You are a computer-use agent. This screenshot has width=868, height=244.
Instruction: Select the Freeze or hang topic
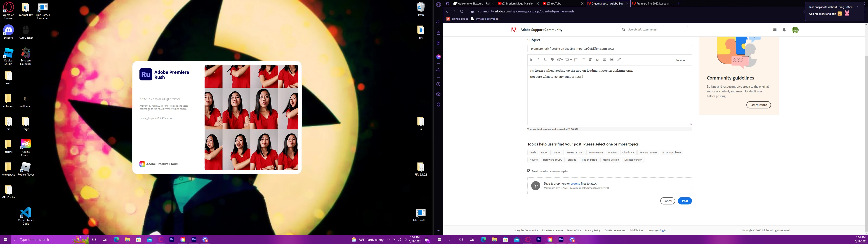(575, 153)
